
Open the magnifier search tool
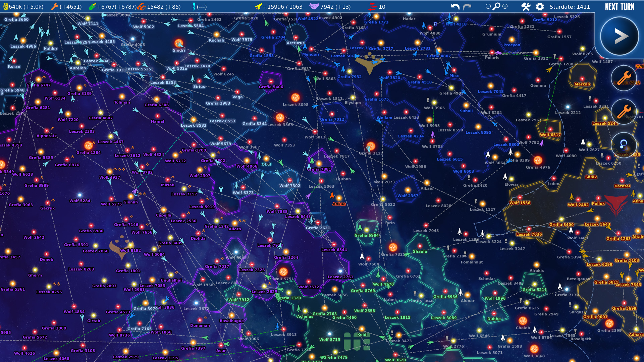(x=497, y=6)
